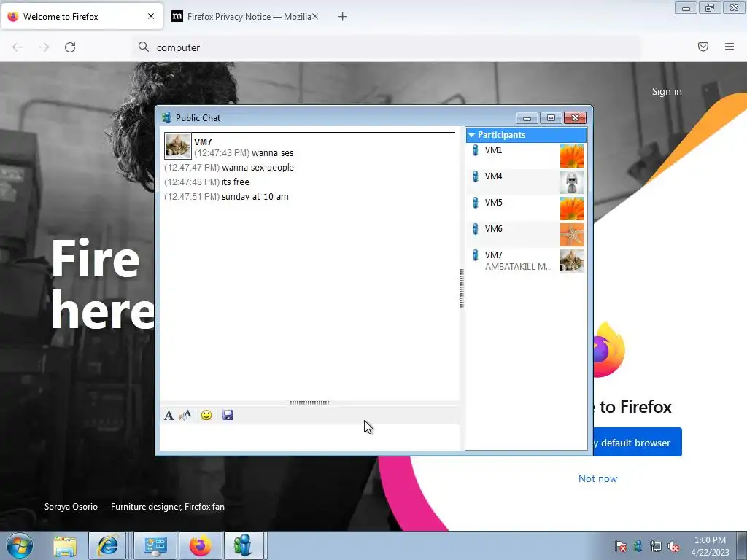
Task: Click the Public Chat title bar icon
Action: click(166, 117)
